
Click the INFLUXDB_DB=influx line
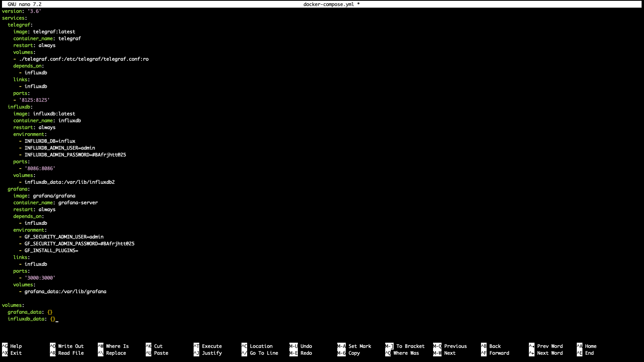[47, 141]
